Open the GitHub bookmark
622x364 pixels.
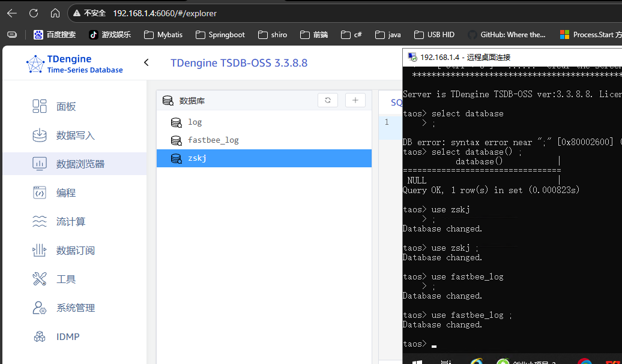(x=506, y=35)
